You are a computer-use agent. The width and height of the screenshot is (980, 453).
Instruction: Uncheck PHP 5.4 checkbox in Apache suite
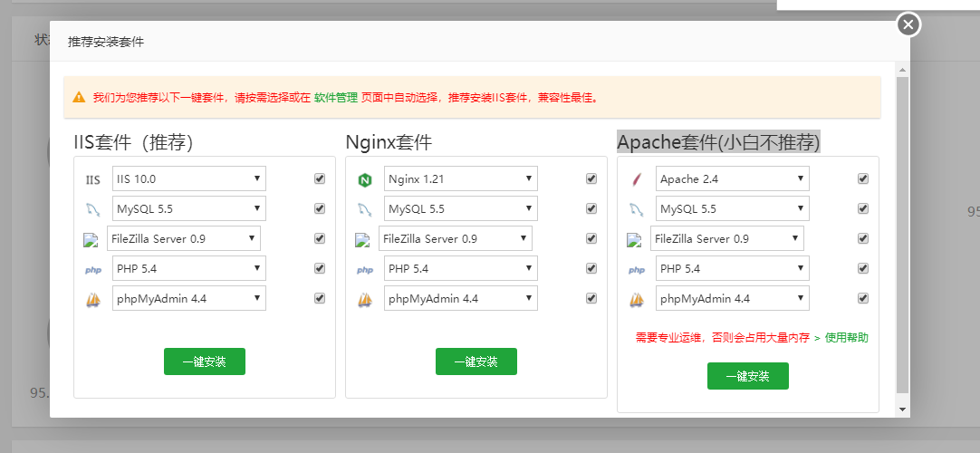click(x=863, y=269)
